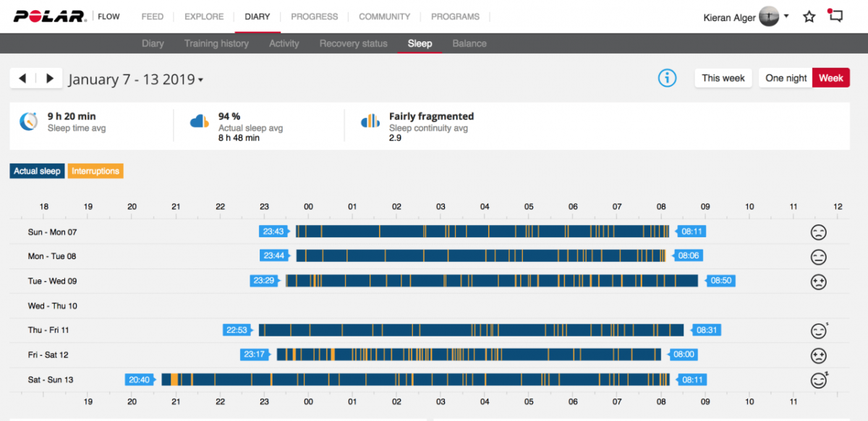Open the notifications chat icon
The width and height of the screenshot is (868, 421).
pos(835,16)
